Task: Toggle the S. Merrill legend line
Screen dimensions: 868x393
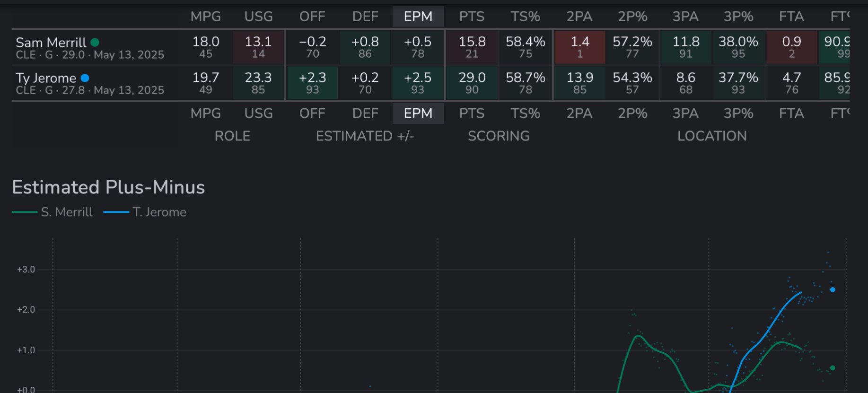Action: click(x=53, y=212)
